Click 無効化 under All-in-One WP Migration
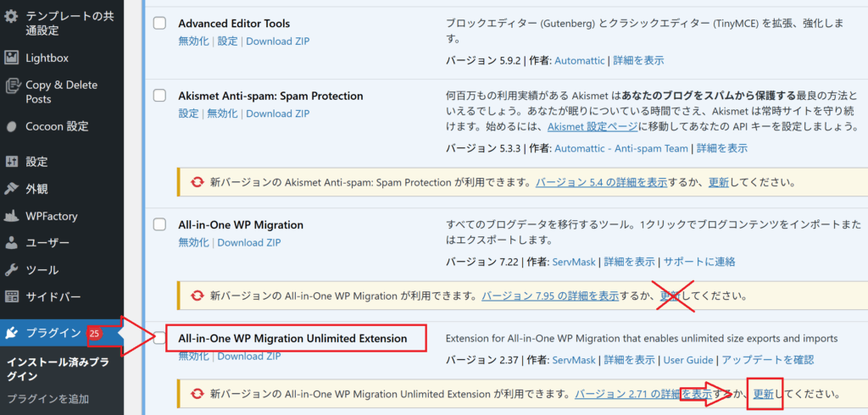Viewport: 868px width, 415px height. 194,242
